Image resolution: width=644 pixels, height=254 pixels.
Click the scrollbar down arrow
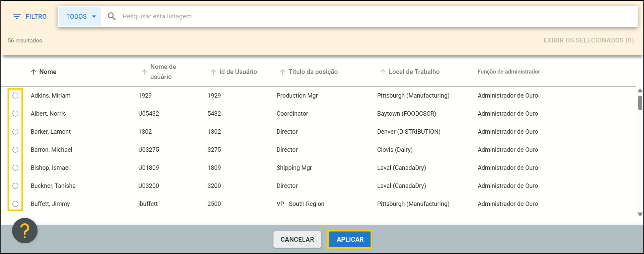[640, 214]
